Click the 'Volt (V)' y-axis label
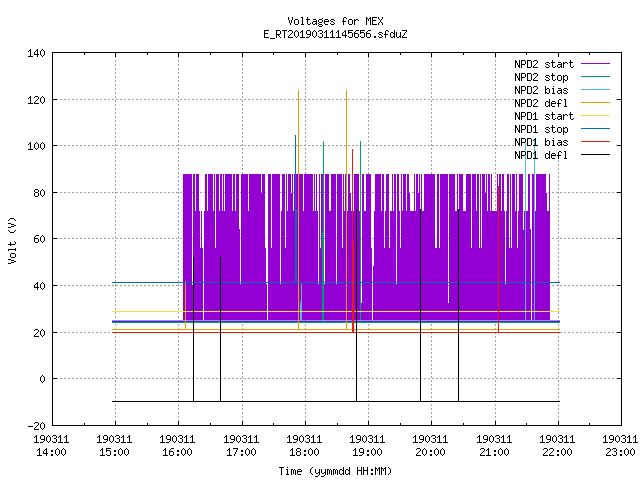The width and height of the screenshot is (640, 480). coord(12,240)
